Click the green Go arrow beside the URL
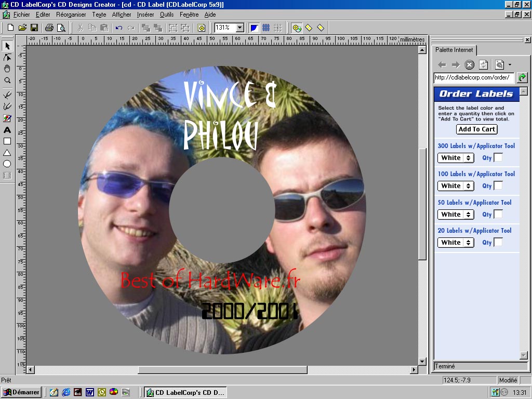532x399 pixels. pyautogui.click(x=522, y=78)
